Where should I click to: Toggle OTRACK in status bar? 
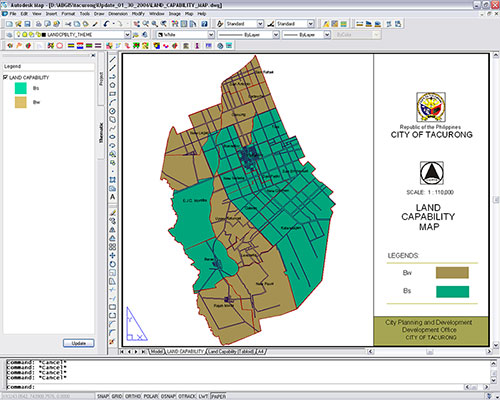187,396
